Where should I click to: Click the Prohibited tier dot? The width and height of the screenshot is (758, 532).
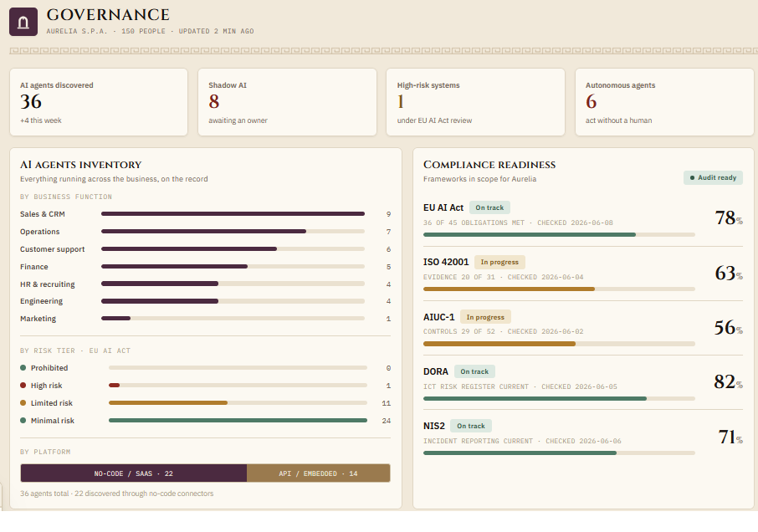(x=23, y=368)
